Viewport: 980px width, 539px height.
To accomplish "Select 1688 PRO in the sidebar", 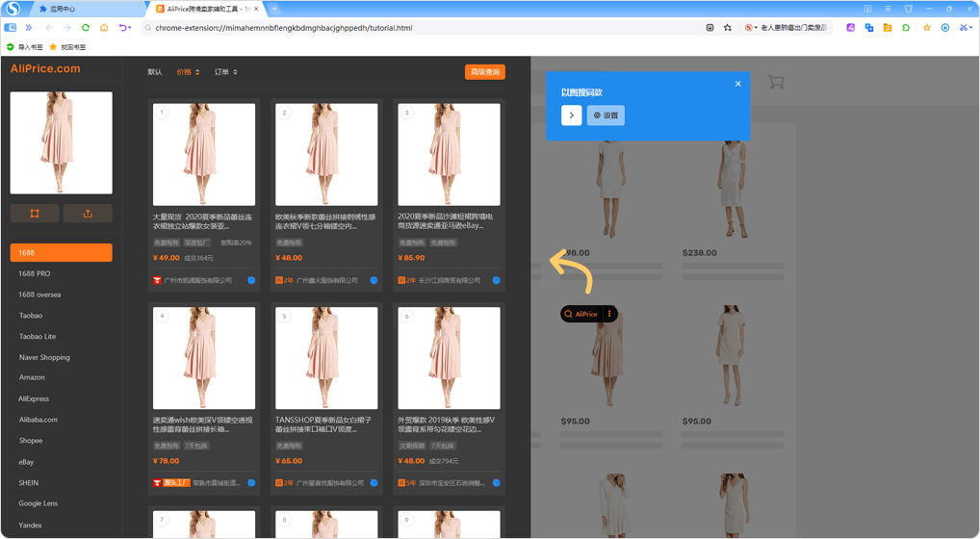I will [x=35, y=273].
